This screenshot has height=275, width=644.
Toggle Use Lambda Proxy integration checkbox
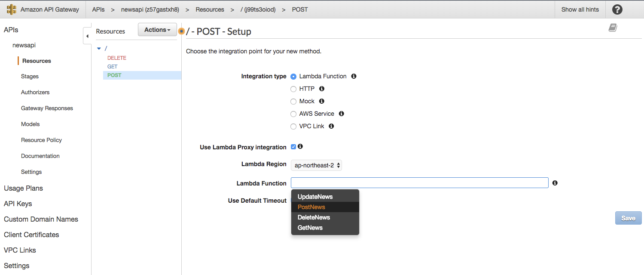293,147
